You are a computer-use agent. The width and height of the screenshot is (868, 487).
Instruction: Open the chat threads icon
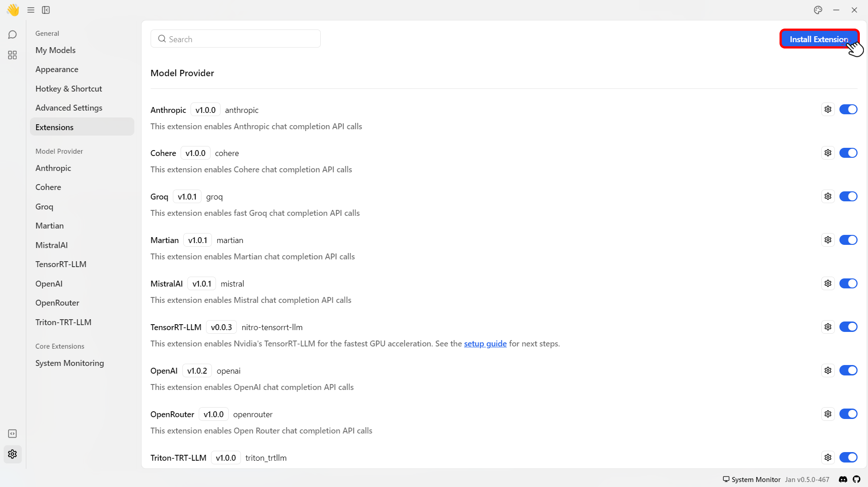(12, 35)
